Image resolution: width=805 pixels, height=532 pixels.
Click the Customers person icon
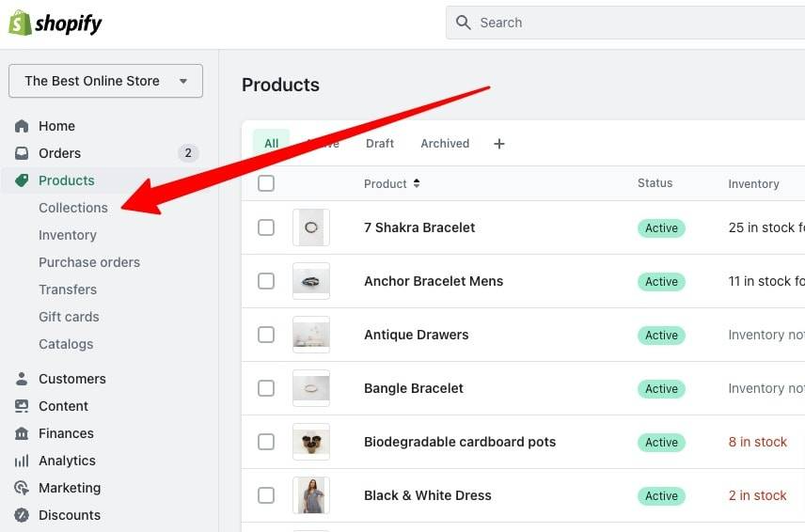pos(22,379)
